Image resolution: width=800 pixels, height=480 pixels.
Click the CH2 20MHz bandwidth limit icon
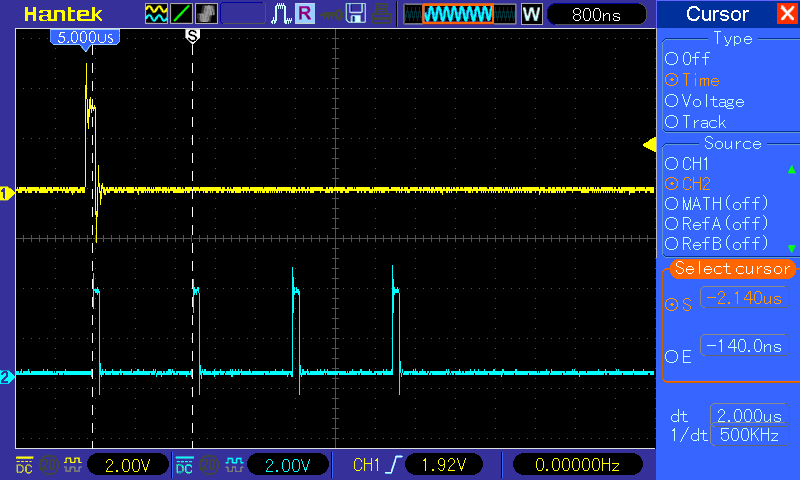tap(209, 465)
